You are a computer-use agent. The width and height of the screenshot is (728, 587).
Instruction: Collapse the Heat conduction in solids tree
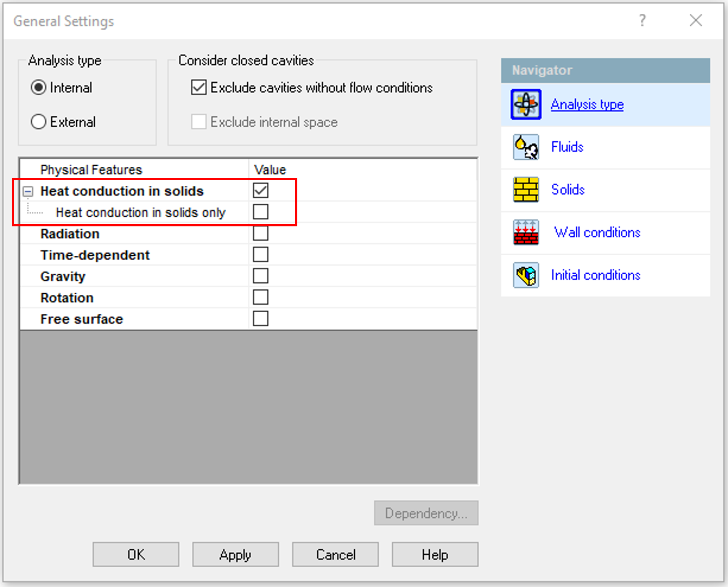point(28,191)
